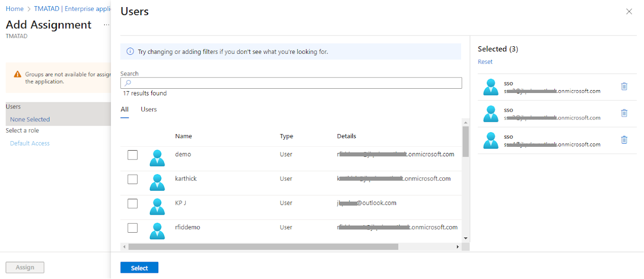Image resolution: width=644 pixels, height=279 pixels.
Task: Click the demo user avatar icon
Action: 157,158
